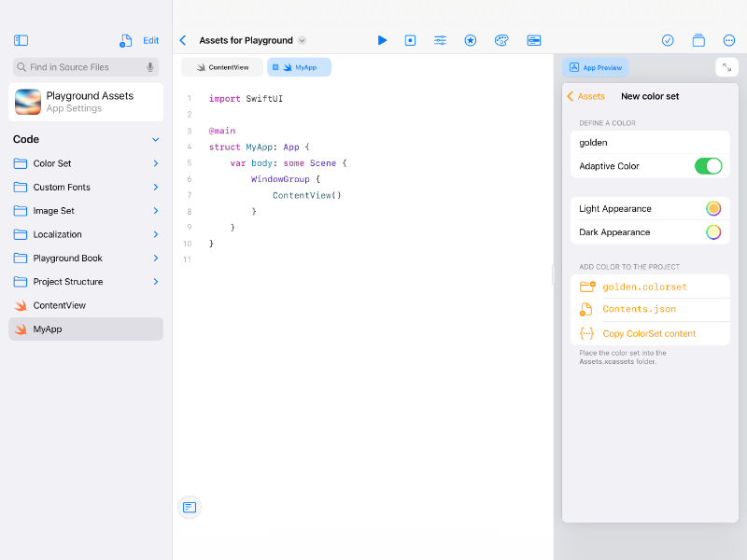
Task: Pick the Dark Appearance color well
Action: (713, 232)
